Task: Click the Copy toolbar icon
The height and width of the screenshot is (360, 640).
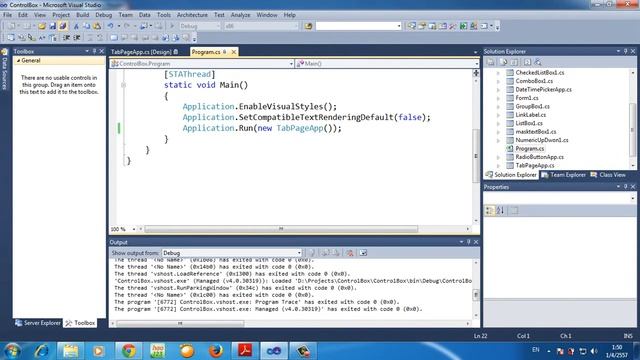Action: click(87, 26)
